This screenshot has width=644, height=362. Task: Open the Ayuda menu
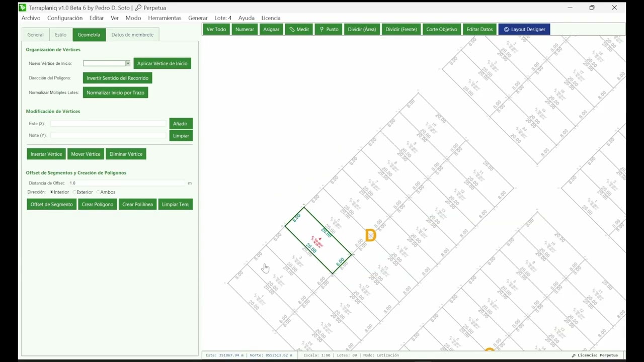(x=247, y=18)
